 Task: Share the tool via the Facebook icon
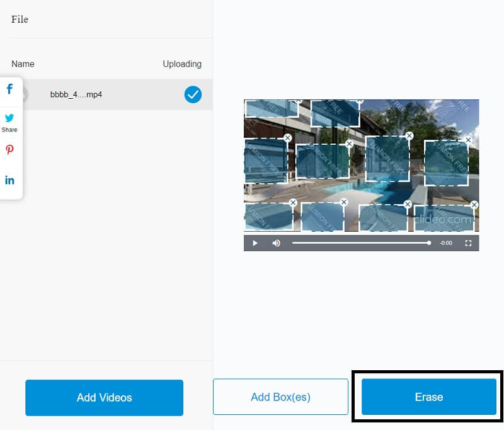pyautogui.click(x=10, y=89)
